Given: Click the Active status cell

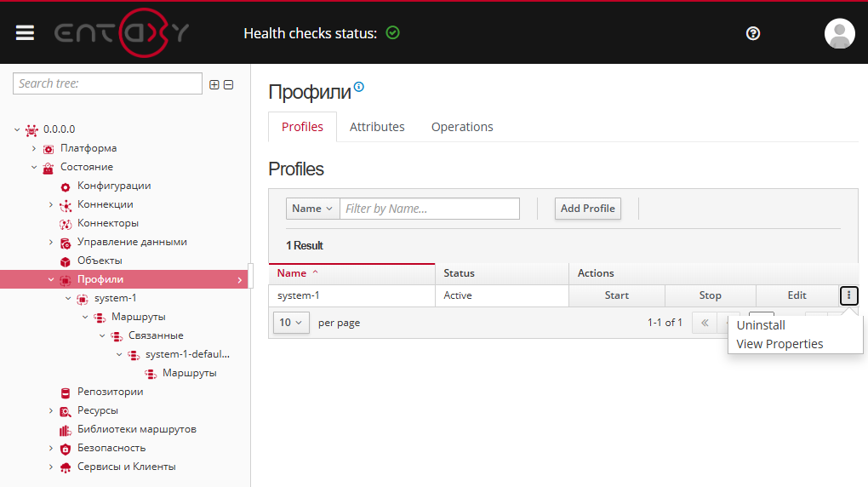Looking at the screenshot, I should (502, 295).
